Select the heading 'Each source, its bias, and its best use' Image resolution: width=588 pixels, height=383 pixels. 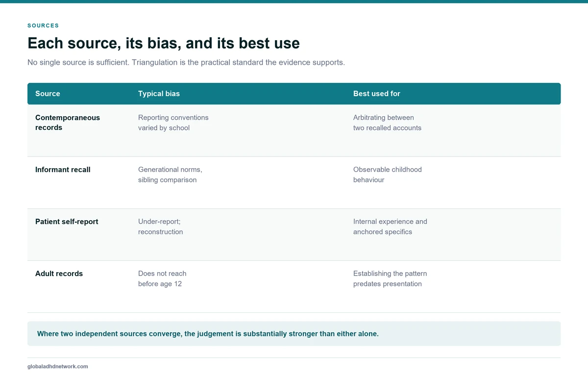[x=164, y=43]
